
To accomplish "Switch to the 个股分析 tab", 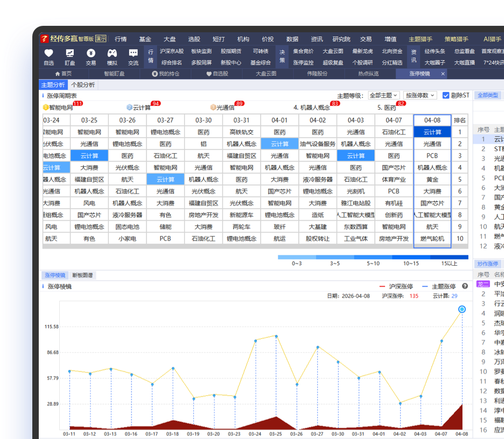I will [83, 85].
